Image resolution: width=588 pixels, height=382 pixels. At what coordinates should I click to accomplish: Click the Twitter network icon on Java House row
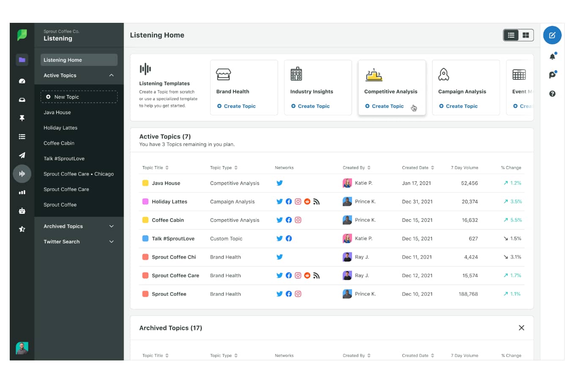(280, 183)
